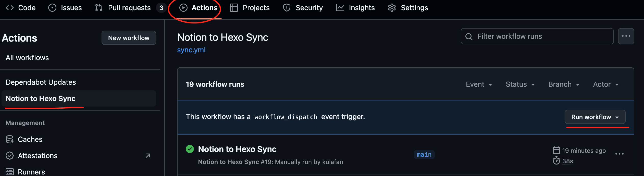Image resolution: width=644 pixels, height=176 pixels.
Task: Click the Code angle-brackets icon
Action: [10, 8]
